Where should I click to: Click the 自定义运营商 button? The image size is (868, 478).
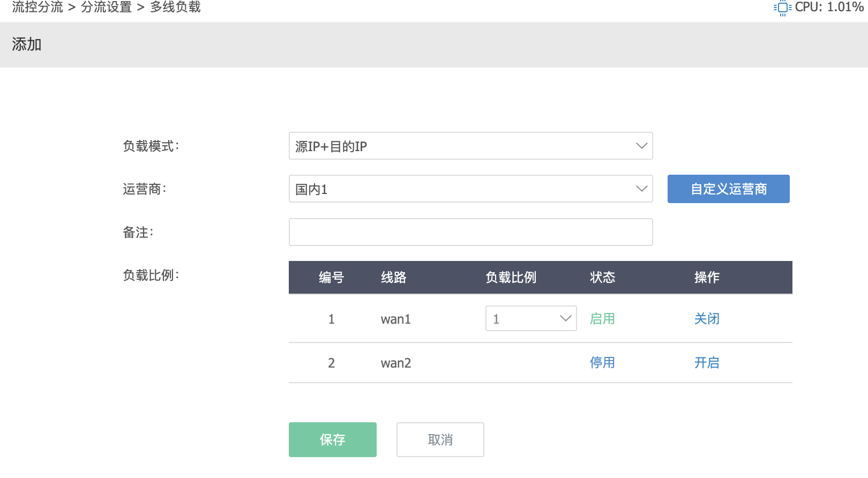(728, 189)
